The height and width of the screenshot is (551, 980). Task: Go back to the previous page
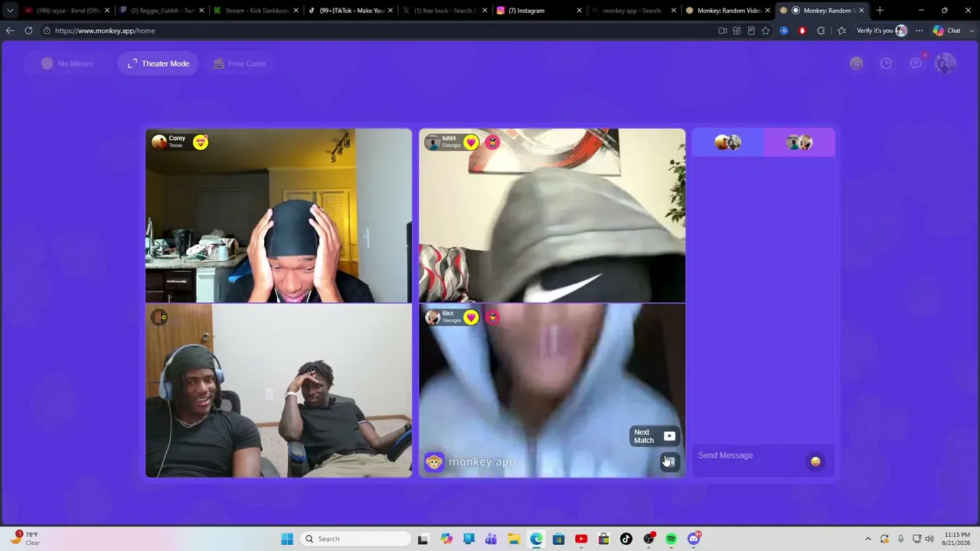[10, 31]
